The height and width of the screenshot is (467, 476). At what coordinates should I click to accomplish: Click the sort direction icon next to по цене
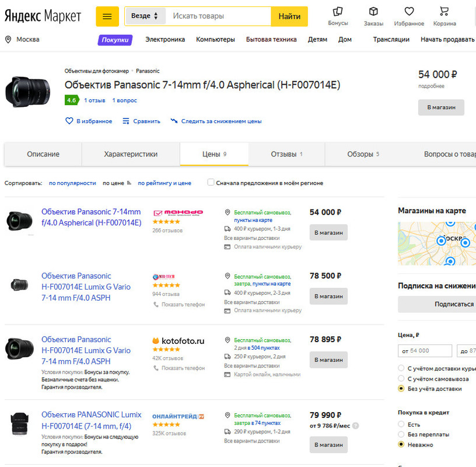[129, 183]
